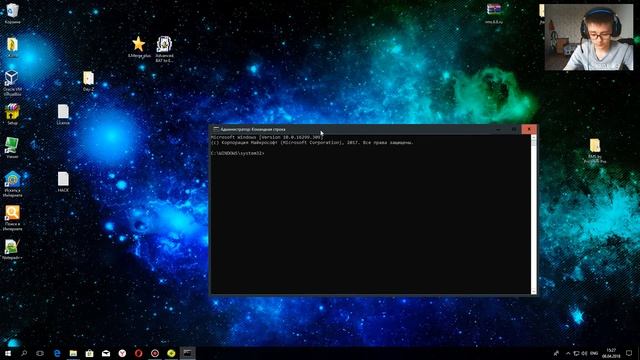The width and height of the screenshot is (640, 360).
Task: Click scrollbar up arrow in Command Prompt
Action: coord(533,138)
